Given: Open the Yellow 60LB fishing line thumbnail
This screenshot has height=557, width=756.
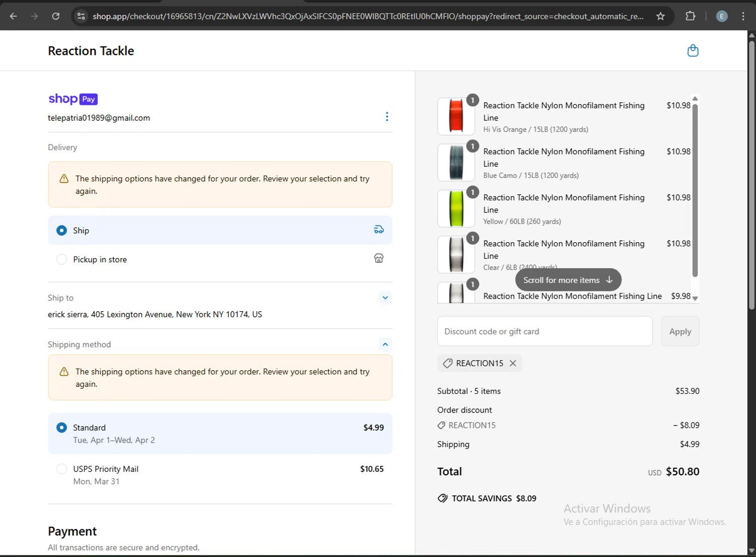Looking at the screenshot, I should pos(456,208).
